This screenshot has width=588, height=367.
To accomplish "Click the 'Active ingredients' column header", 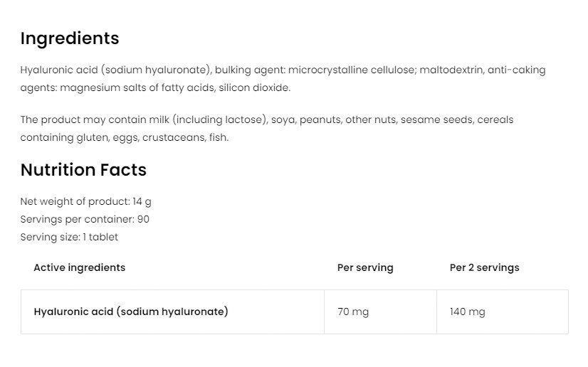I will tap(79, 268).
